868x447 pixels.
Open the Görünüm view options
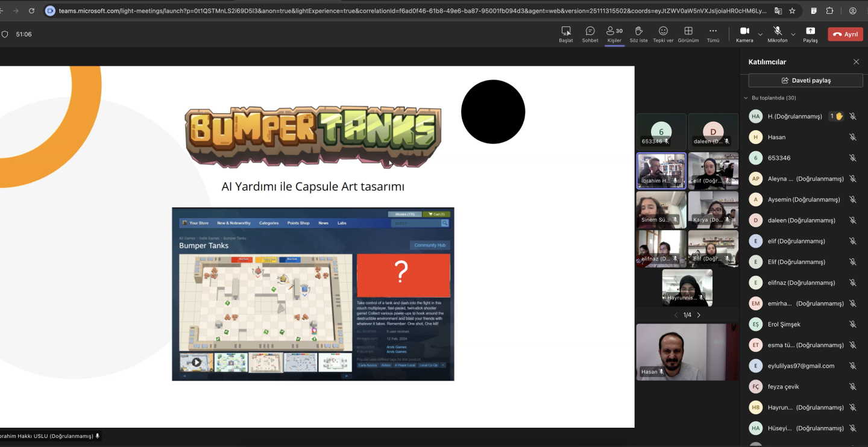click(x=688, y=34)
